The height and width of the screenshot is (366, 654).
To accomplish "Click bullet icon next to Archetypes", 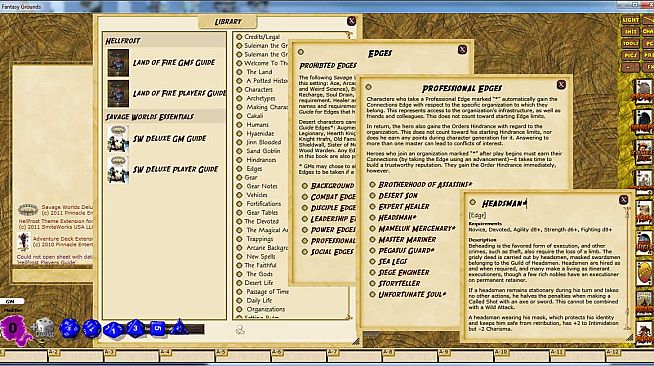I will [x=239, y=98].
